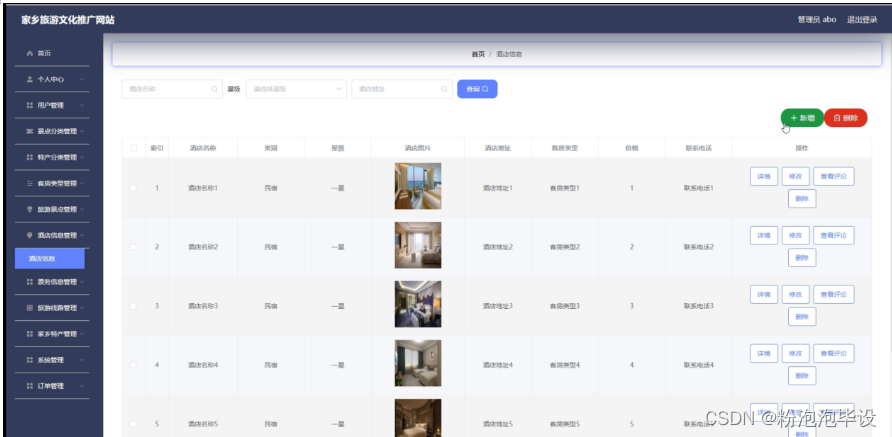This screenshot has height=437, width=892.
Task: Focus the 酒店地址 search input field
Action: [402, 89]
